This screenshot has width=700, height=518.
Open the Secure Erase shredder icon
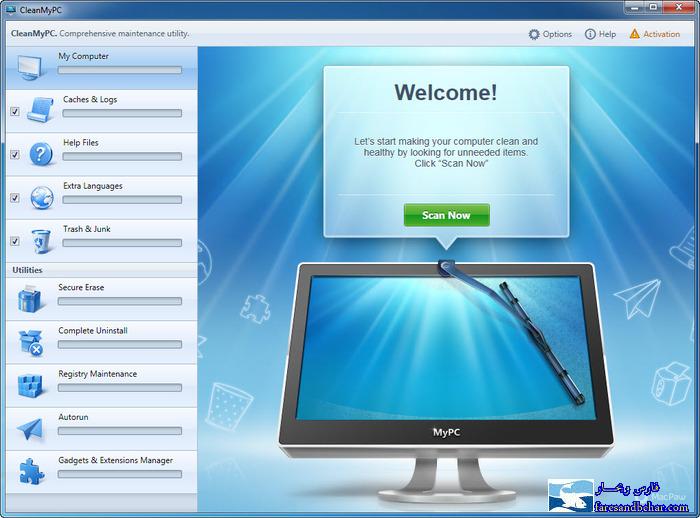[x=30, y=298]
